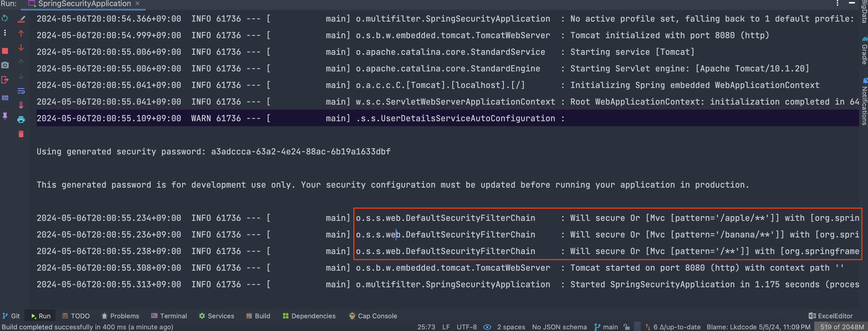Click the '/banana/**' filter chain log line
The width and height of the screenshot is (868, 331).
click(x=448, y=234)
